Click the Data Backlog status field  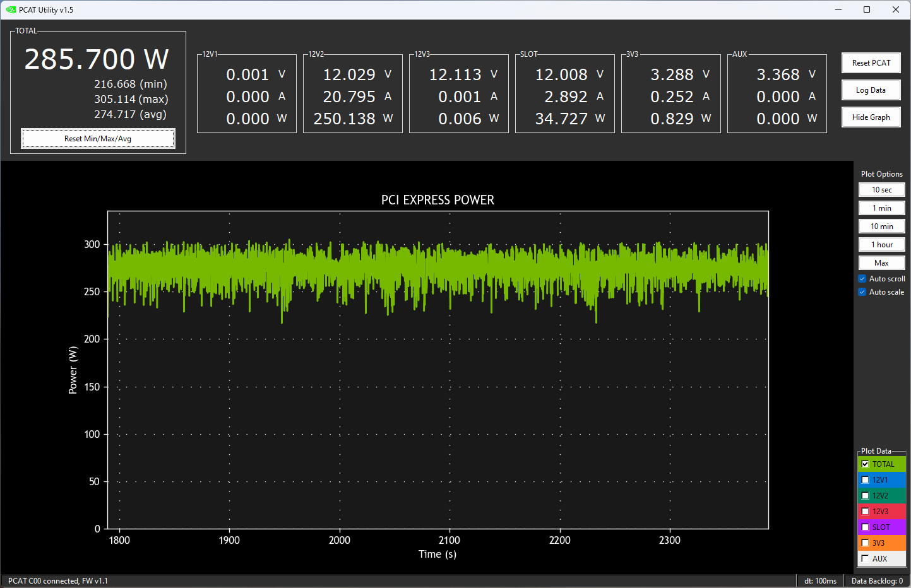pyautogui.click(x=878, y=580)
